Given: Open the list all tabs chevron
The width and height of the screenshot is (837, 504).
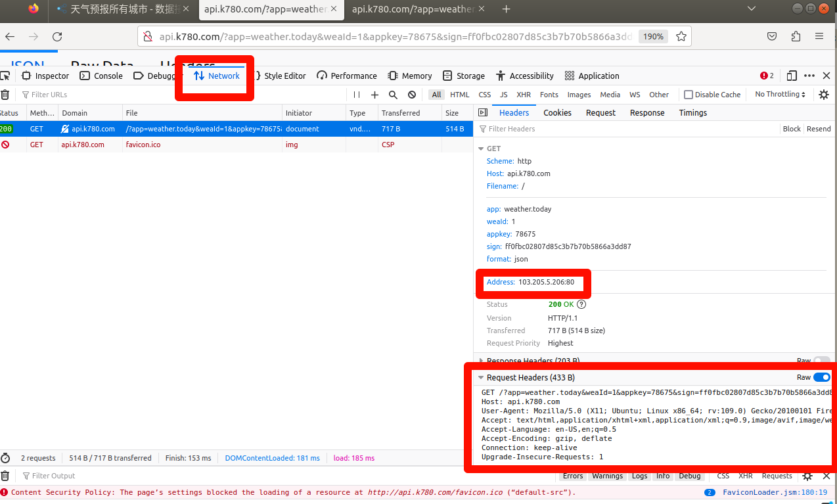Looking at the screenshot, I should 752,9.
